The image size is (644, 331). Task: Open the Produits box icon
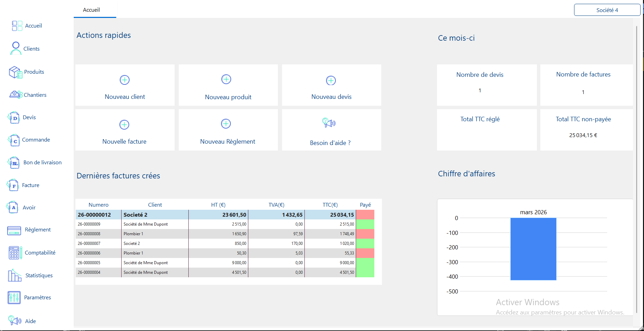pyautogui.click(x=15, y=72)
